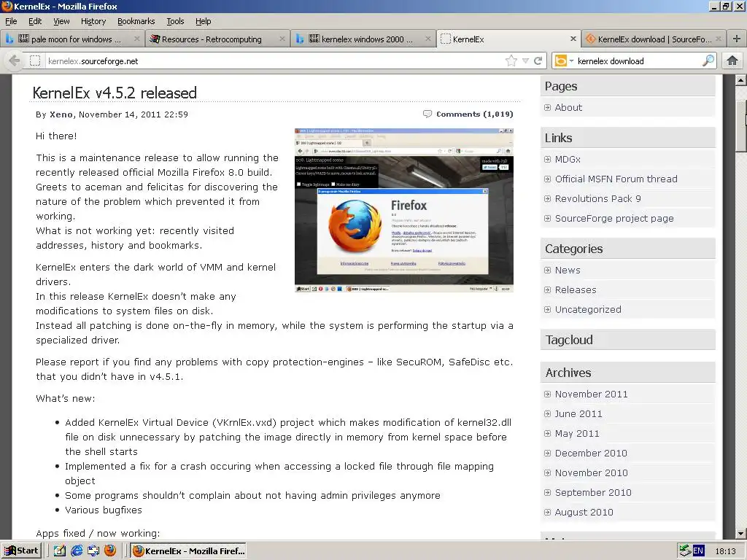Launch Firefox from the quick launch bar
747x560 pixels.
(110, 551)
